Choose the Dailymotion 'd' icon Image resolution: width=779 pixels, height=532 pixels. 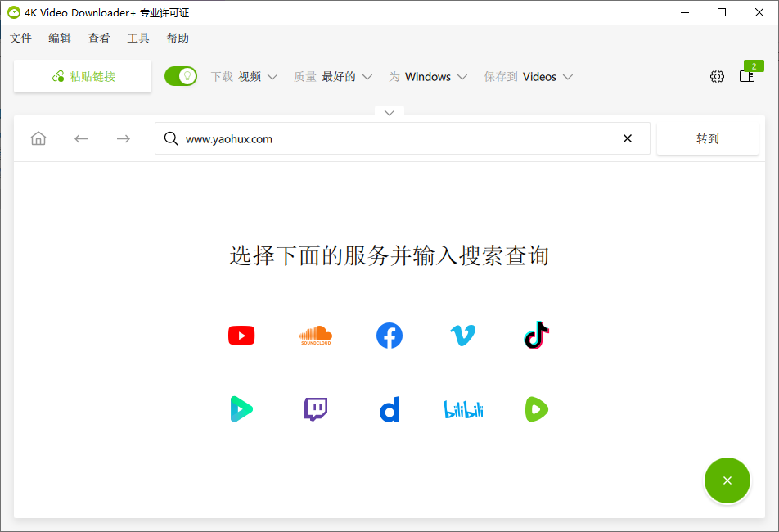(x=389, y=408)
